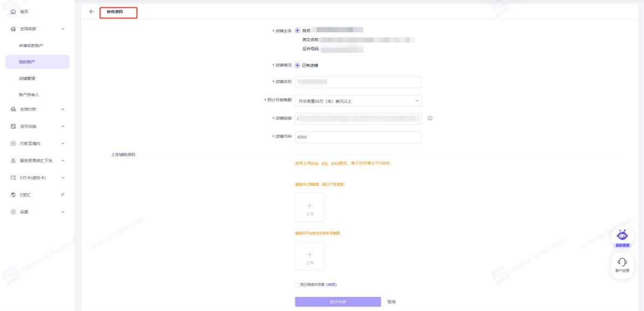
Task: Click the E贸汇 globe icon in sidebar
Action: coord(13,195)
